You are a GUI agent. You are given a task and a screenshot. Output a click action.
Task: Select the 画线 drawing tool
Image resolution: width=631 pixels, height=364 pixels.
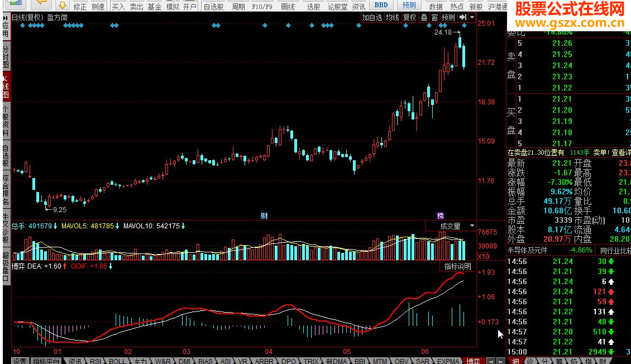coord(288,5)
